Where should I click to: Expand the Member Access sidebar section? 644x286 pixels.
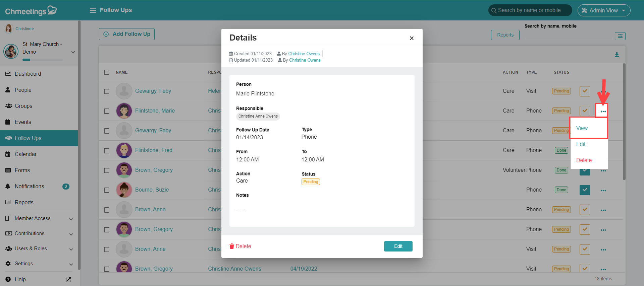(x=71, y=219)
